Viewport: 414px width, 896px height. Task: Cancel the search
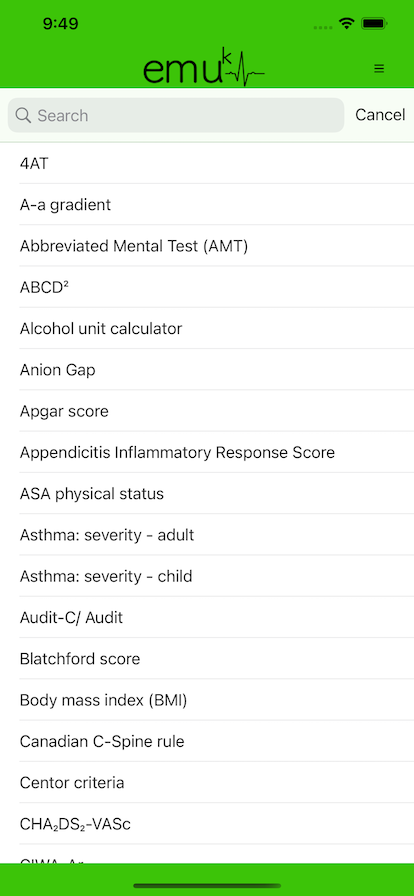380,115
